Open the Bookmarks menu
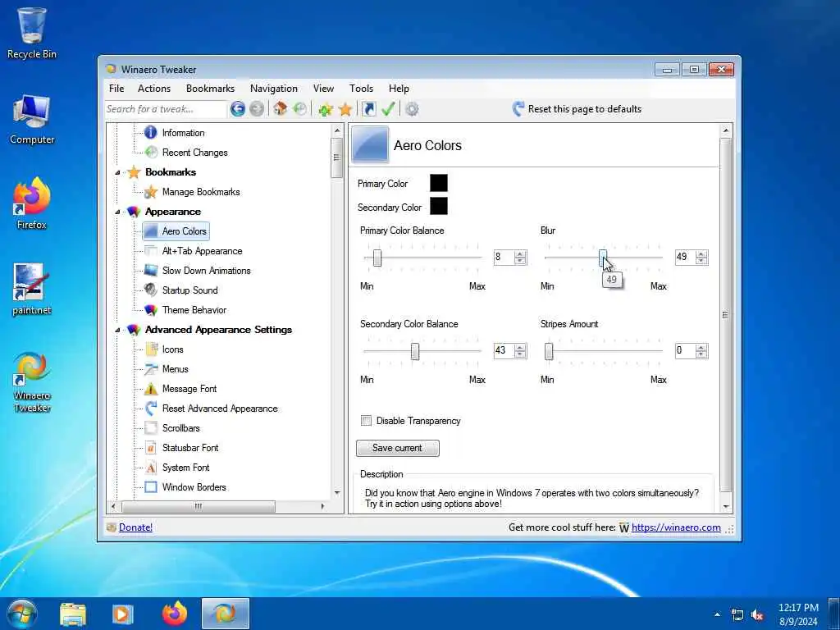This screenshot has width=840, height=630. 210,89
